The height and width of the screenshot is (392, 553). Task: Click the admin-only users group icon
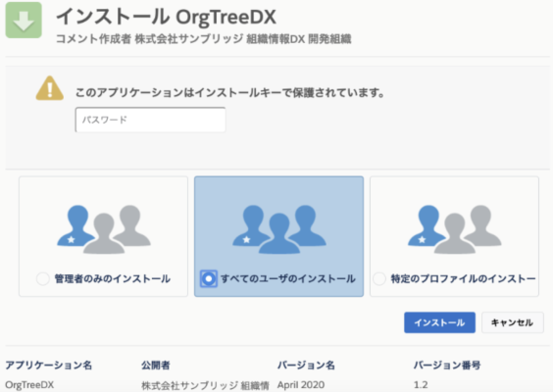click(104, 229)
